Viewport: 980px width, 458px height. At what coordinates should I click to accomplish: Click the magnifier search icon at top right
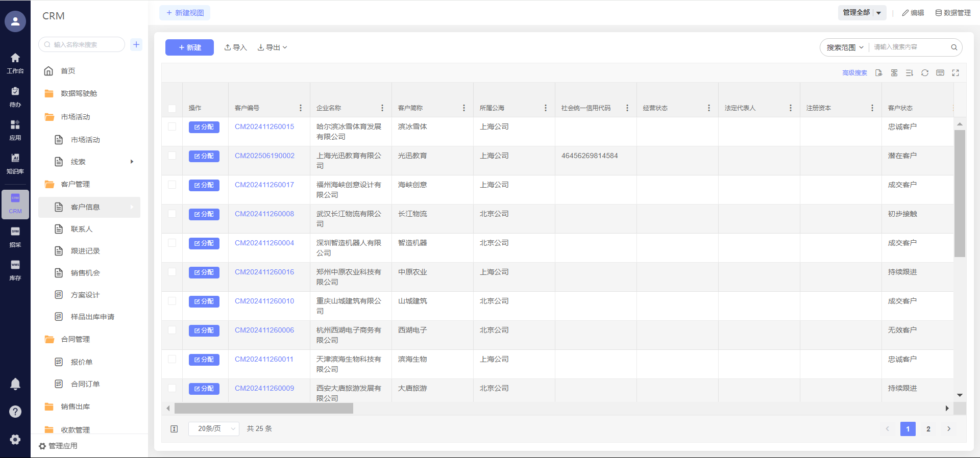point(953,47)
